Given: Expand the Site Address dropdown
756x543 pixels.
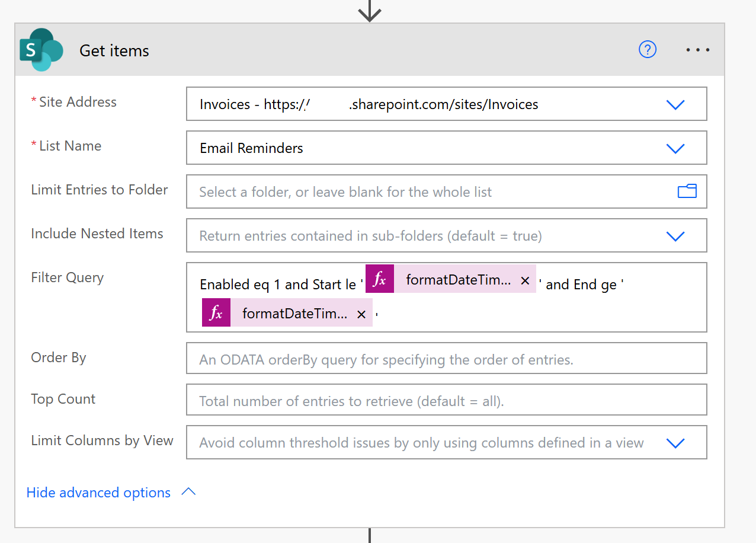Looking at the screenshot, I should click(x=675, y=105).
